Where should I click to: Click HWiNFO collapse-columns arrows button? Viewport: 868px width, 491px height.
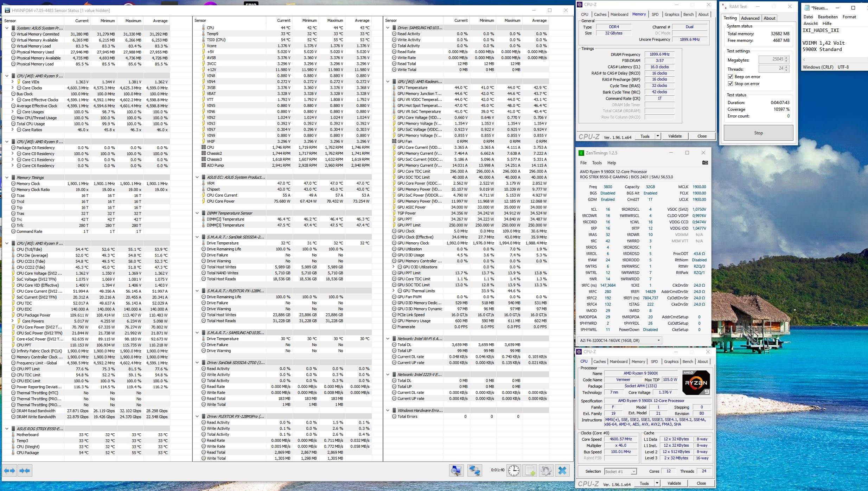(25, 471)
